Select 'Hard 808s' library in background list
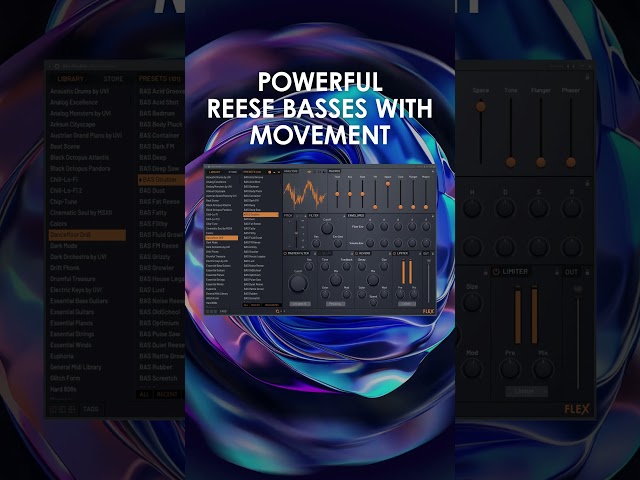The width and height of the screenshot is (640, 480). tap(63, 389)
